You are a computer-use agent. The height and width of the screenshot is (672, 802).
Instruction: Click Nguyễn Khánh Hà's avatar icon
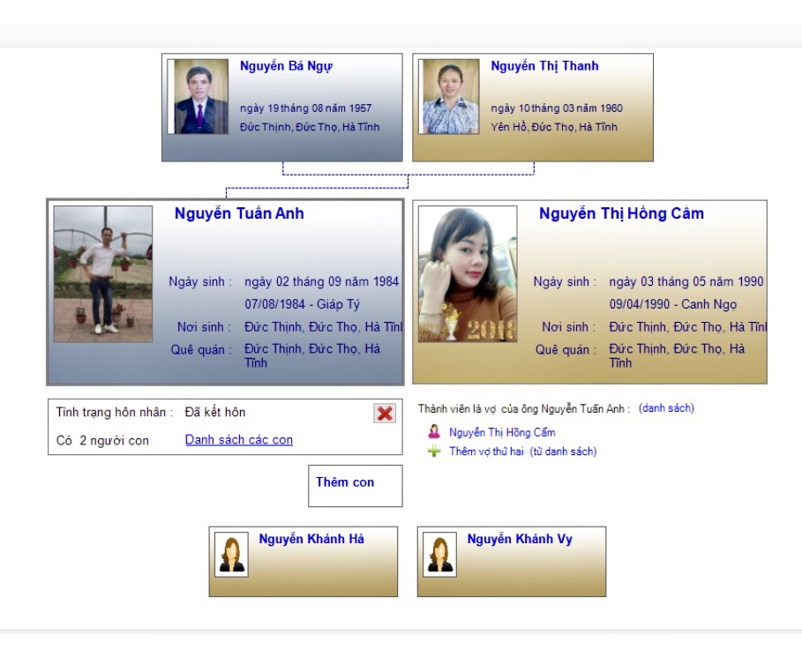point(231,555)
